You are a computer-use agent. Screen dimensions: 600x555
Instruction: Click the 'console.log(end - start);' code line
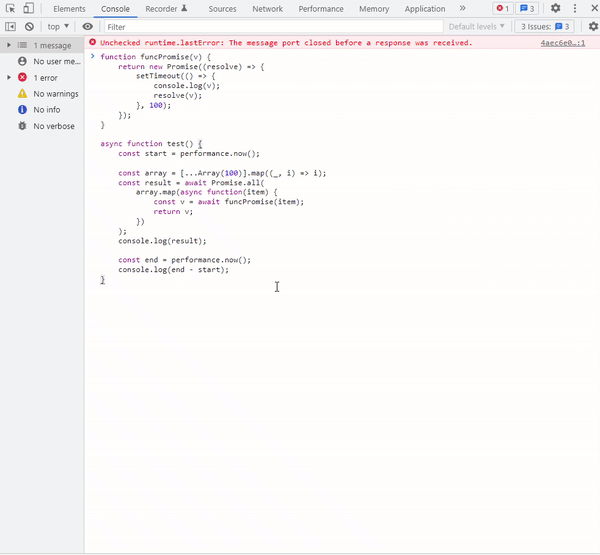point(173,269)
